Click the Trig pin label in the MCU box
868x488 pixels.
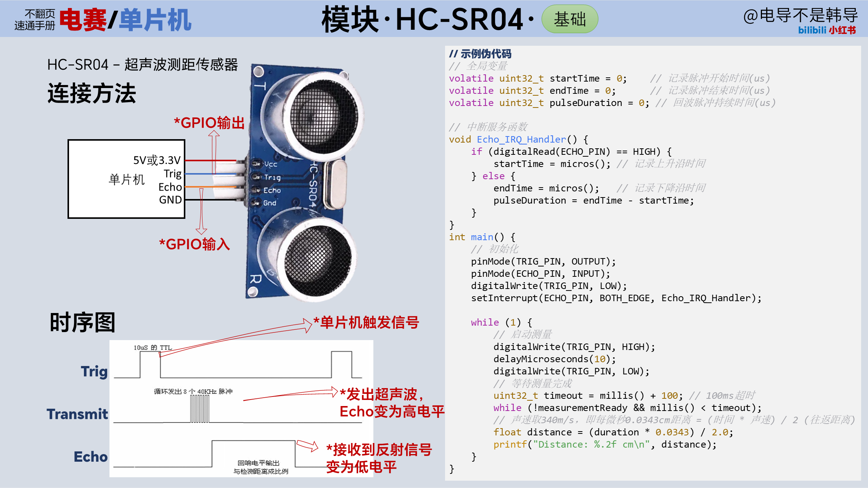[x=173, y=174]
